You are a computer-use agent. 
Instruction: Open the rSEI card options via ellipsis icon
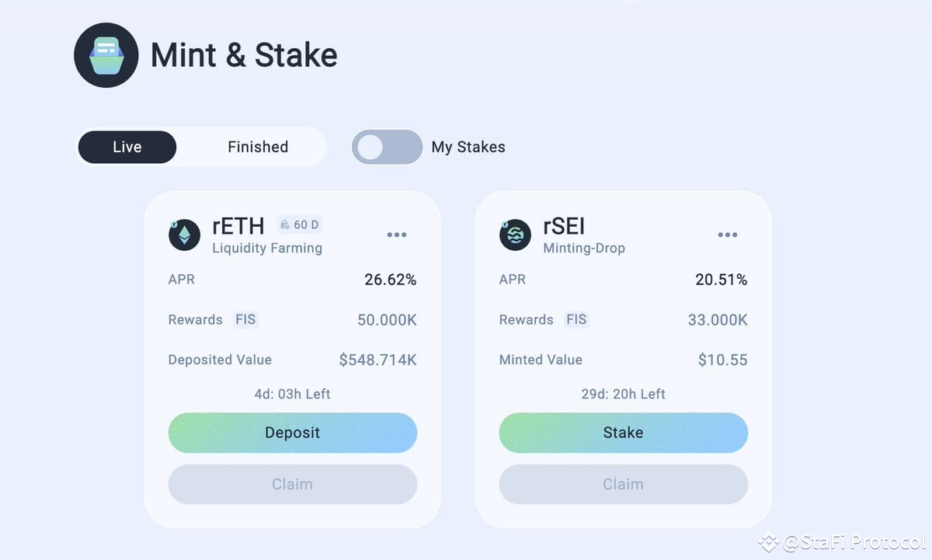(728, 235)
